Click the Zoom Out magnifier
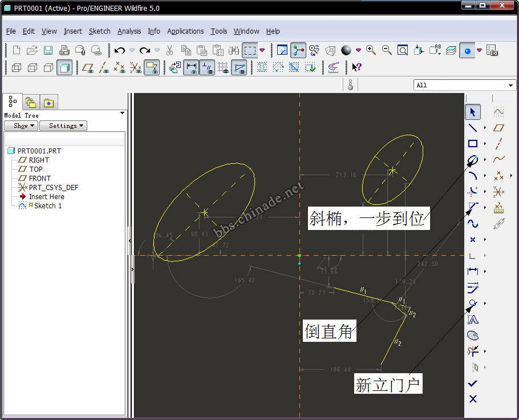This screenshot has width=519, height=420. click(387, 50)
